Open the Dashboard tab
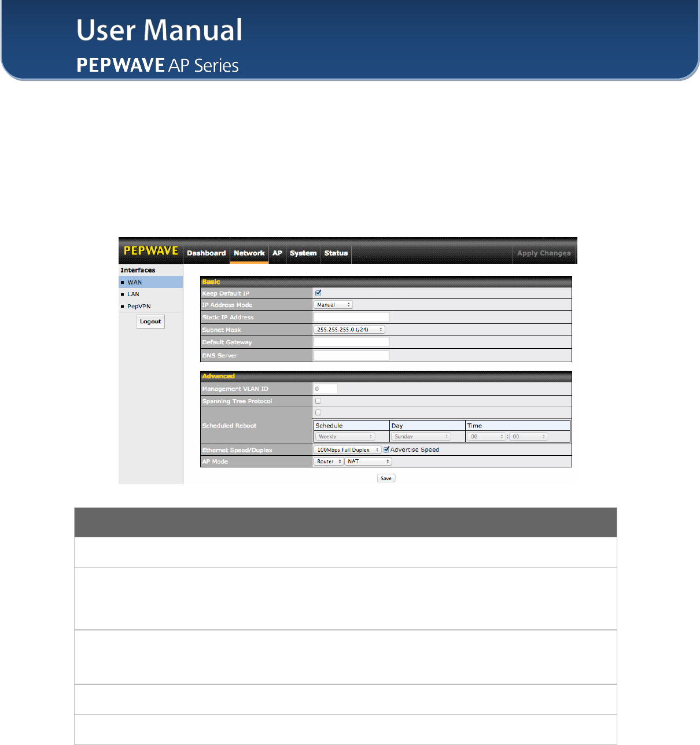 [207, 253]
